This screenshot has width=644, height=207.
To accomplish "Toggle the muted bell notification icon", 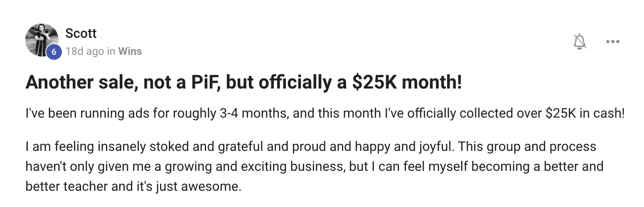I will pos(580,42).
